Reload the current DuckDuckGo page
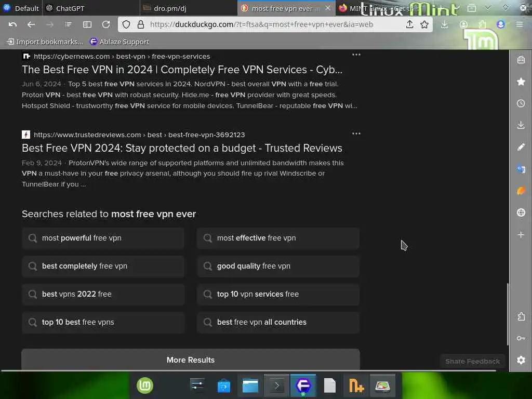 coord(106,24)
